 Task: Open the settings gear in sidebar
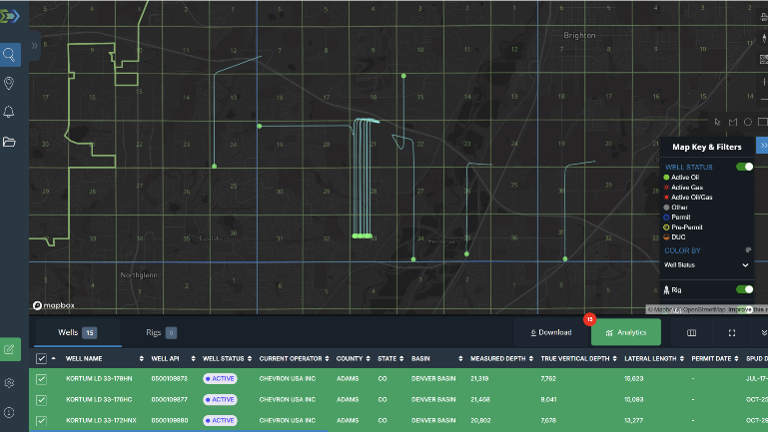[x=10, y=383]
